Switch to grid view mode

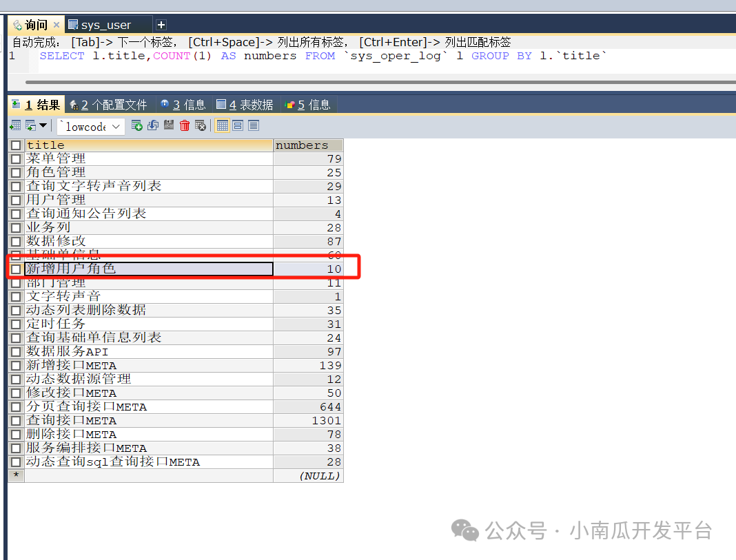click(222, 125)
